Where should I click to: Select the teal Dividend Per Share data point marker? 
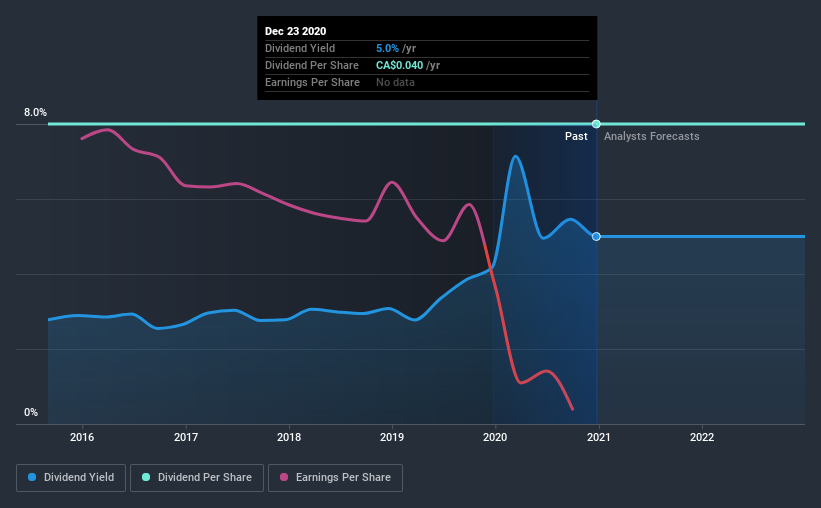coord(596,124)
